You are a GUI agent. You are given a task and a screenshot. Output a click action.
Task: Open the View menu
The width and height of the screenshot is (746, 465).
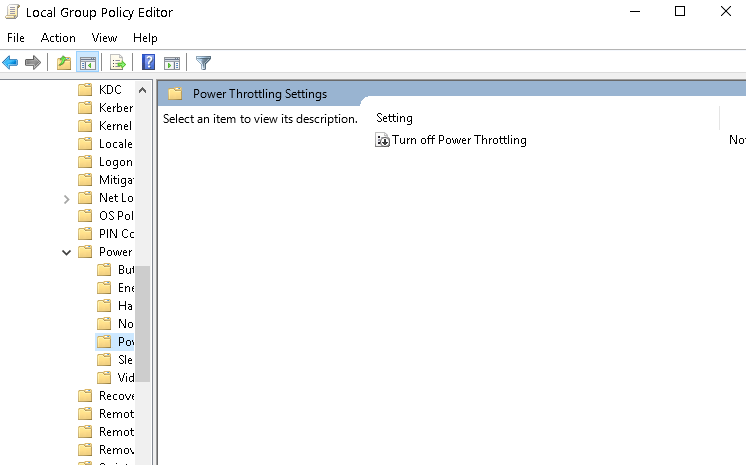(104, 38)
